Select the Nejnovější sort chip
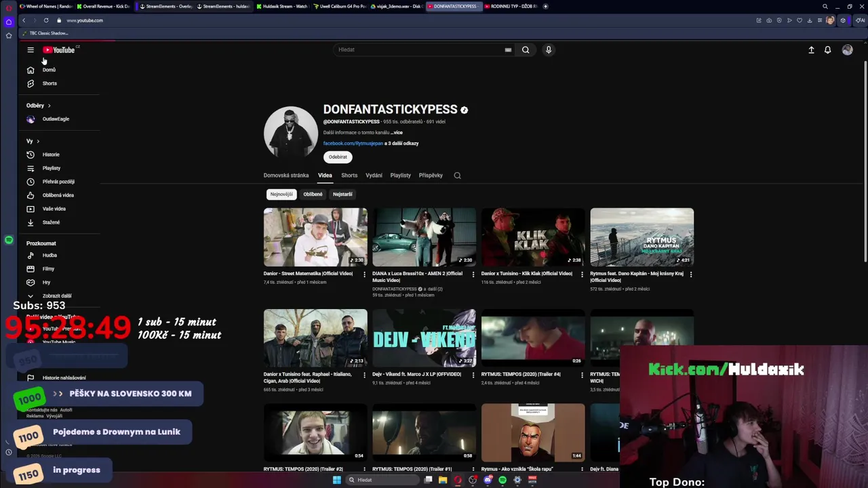Viewport: 868px width, 488px height. coord(281,195)
